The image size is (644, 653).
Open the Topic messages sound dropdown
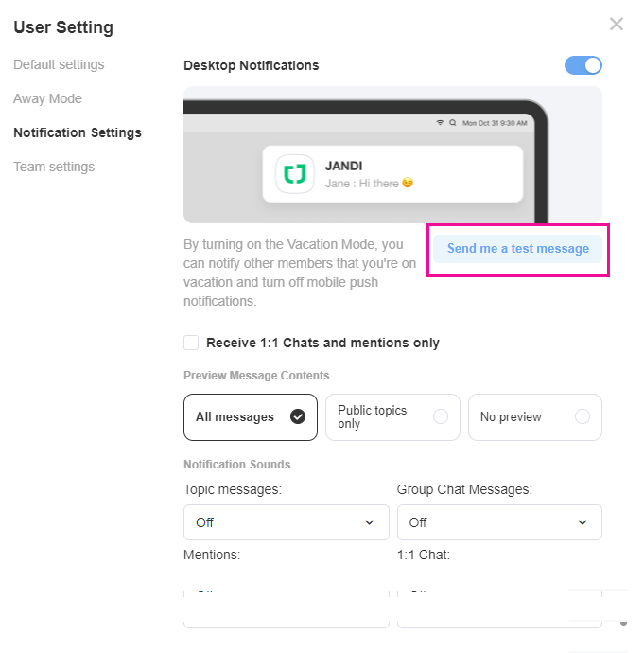(286, 522)
